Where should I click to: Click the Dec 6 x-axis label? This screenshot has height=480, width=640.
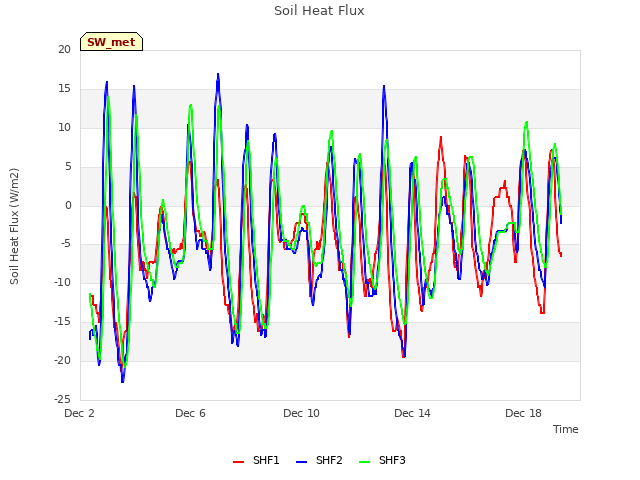(x=190, y=413)
